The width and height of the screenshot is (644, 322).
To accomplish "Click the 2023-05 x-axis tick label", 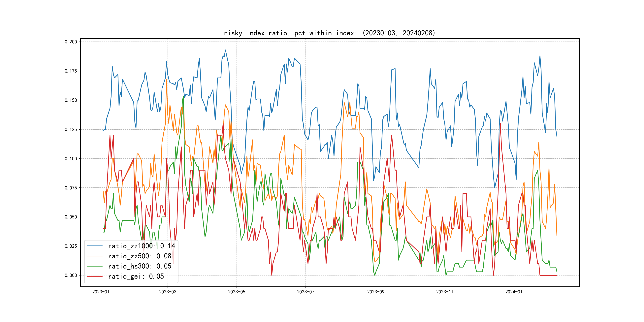I will pos(237,292).
